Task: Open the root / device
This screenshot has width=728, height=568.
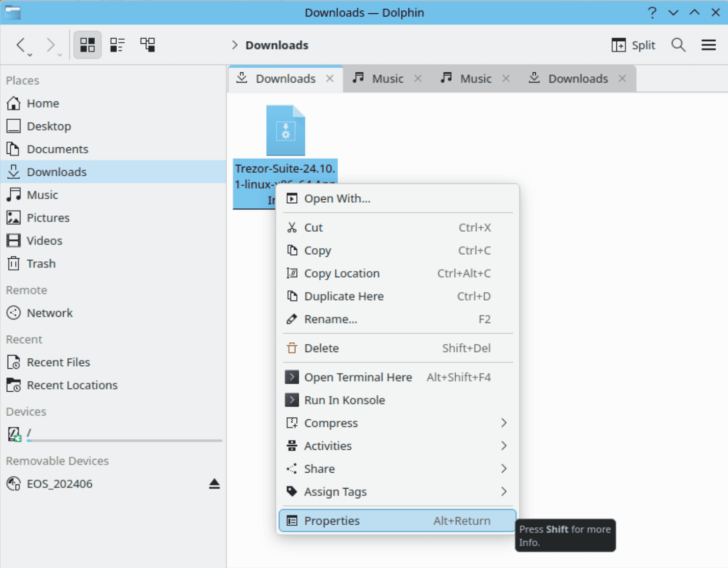Action: coord(113,434)
